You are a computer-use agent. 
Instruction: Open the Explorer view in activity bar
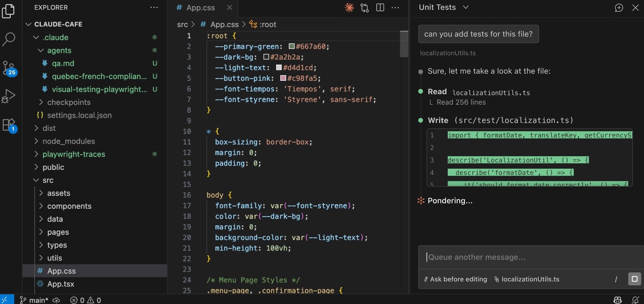(x=8, y=11)
